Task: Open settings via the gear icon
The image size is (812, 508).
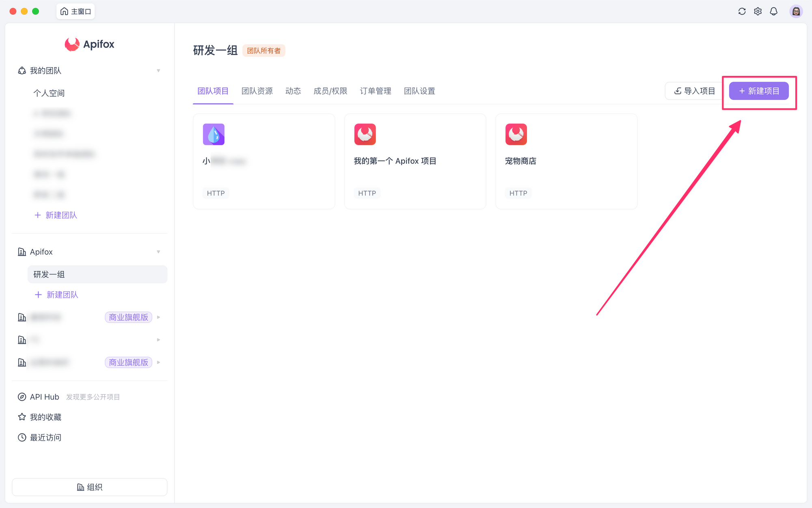Action: (758, 11)
